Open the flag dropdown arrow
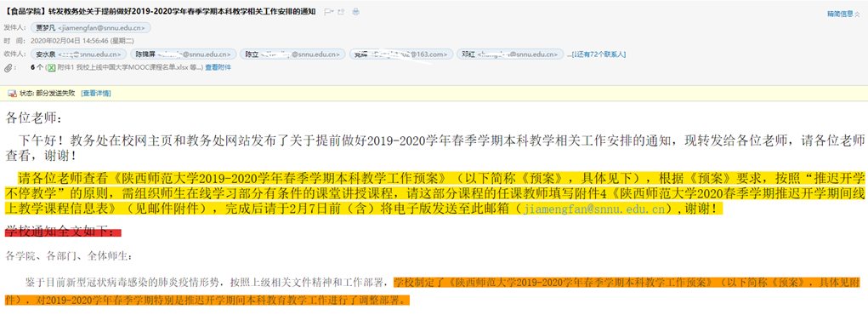This screenshot has height=315, width=868. [332, 12]
